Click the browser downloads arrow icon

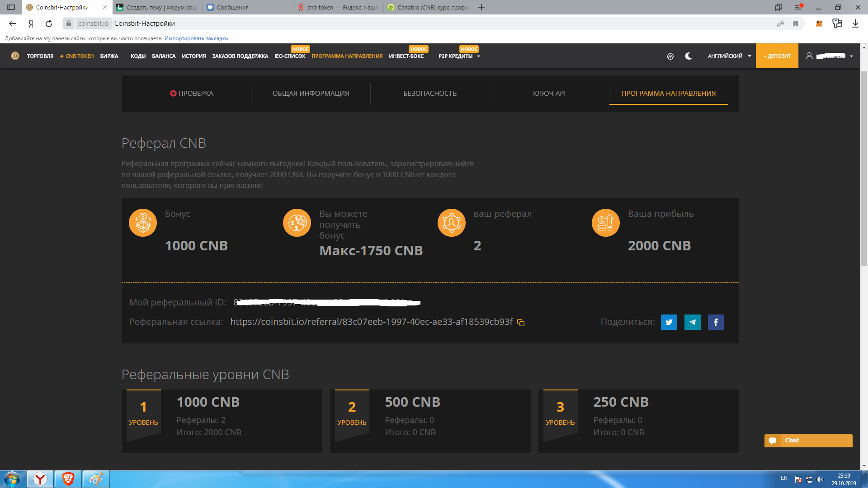point(855,23)
